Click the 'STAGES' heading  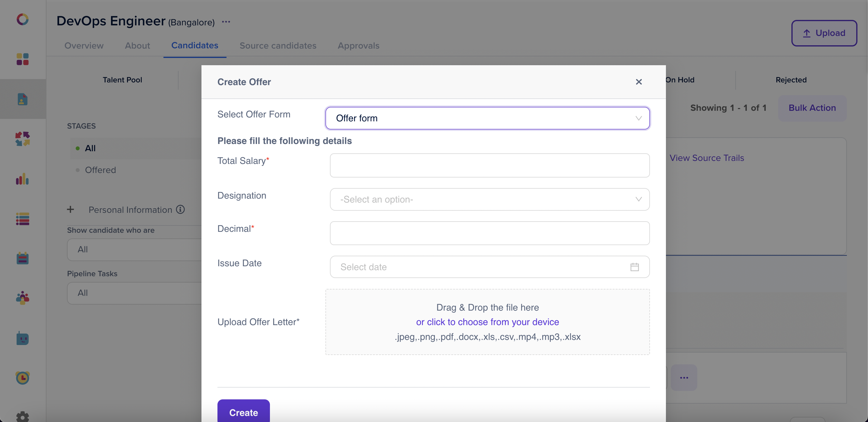pyautogui.click(x=81, y=126)
